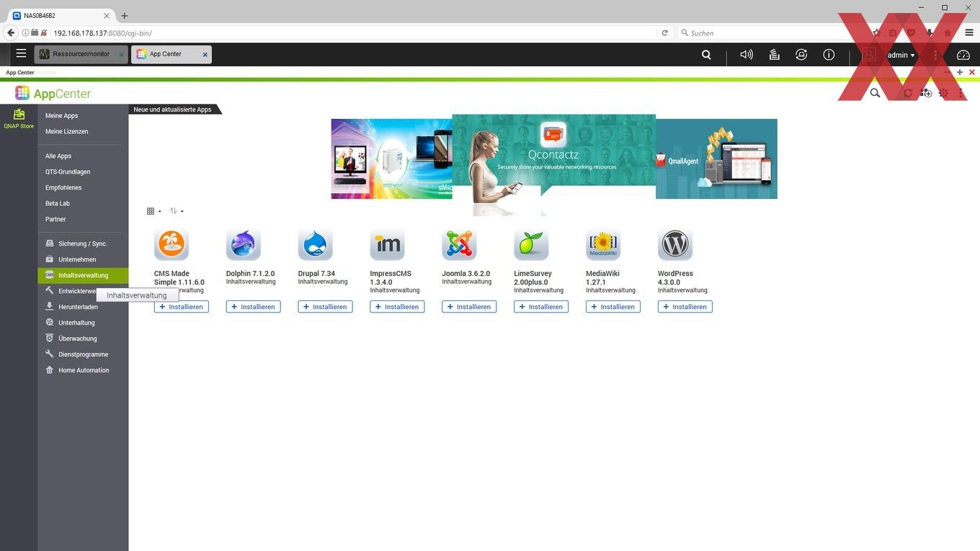
Task: Open WordPress 4.3.0.0 title link
Action: point(675,278)
